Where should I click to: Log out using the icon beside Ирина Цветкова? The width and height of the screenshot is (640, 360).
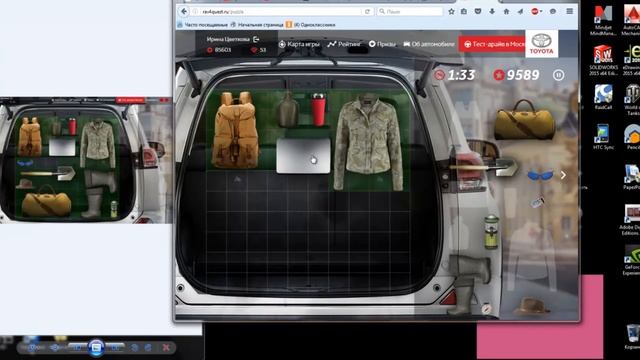(x=256, y=39)
